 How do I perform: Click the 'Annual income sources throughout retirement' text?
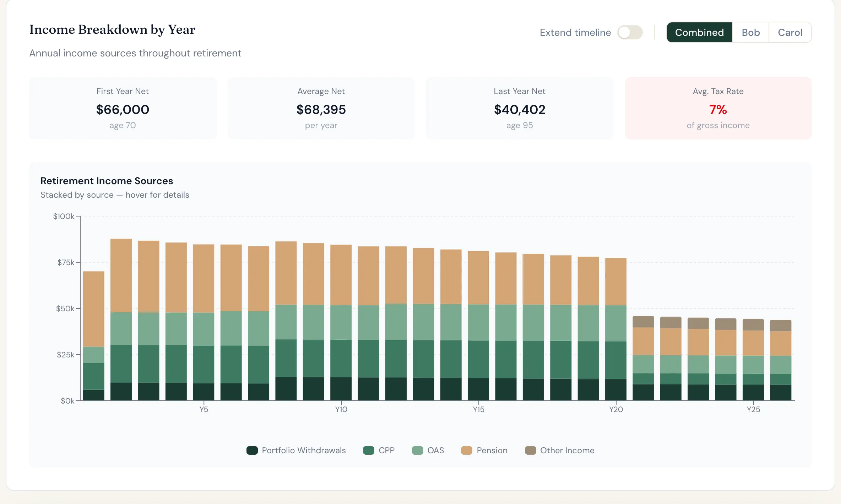(135, 53)
